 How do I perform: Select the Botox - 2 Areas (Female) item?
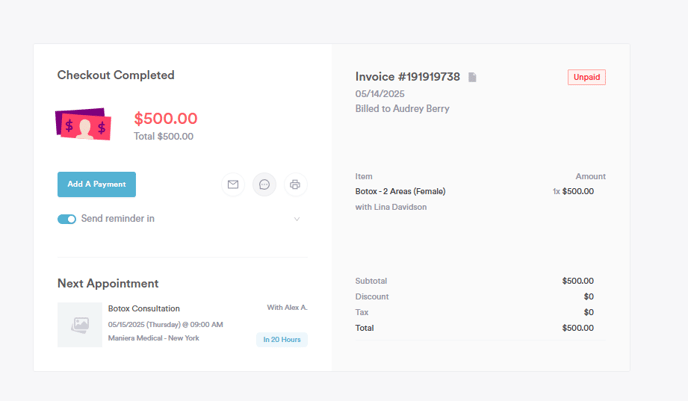click(400, 191)
